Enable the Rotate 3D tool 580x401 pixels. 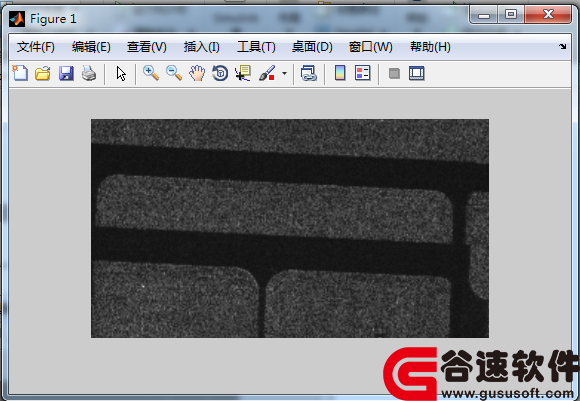(220, 73)
